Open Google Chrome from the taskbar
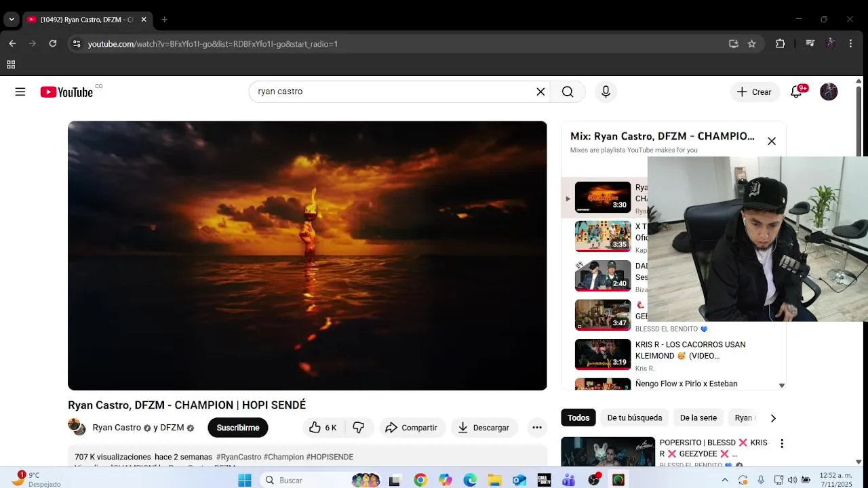 [420, 480]
